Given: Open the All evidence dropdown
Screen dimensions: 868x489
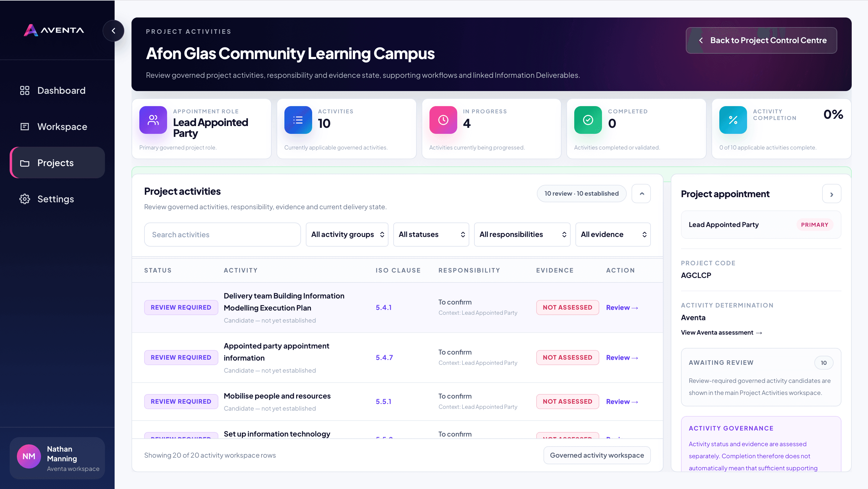Looking at the screenshot, I should coord(613,234).
